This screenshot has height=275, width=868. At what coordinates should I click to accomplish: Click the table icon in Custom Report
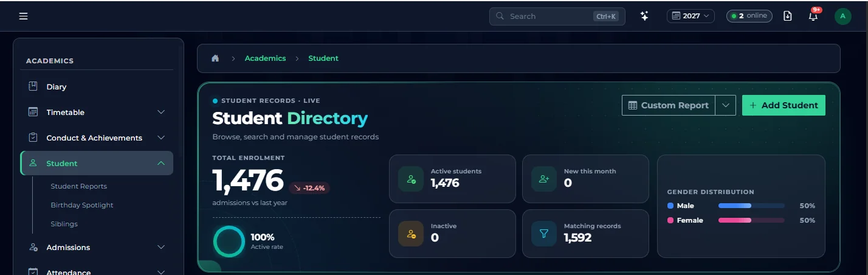coord(633,105)
